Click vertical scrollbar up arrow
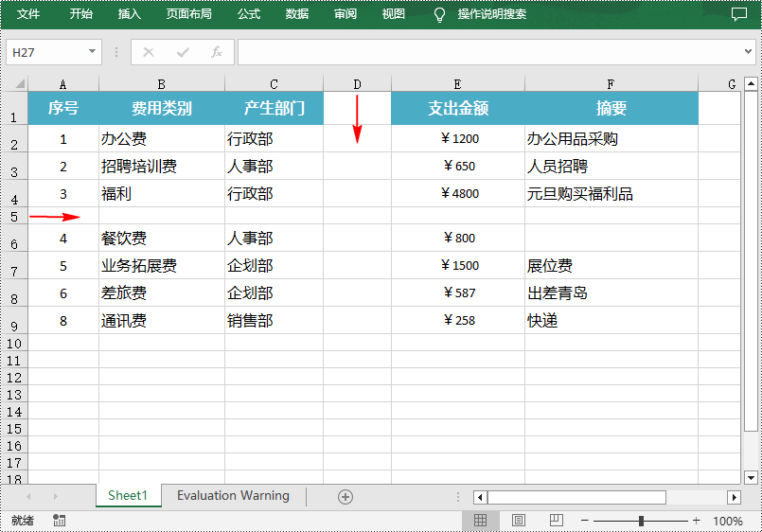Viewport: 762px width, 532px height. point(751,84)
